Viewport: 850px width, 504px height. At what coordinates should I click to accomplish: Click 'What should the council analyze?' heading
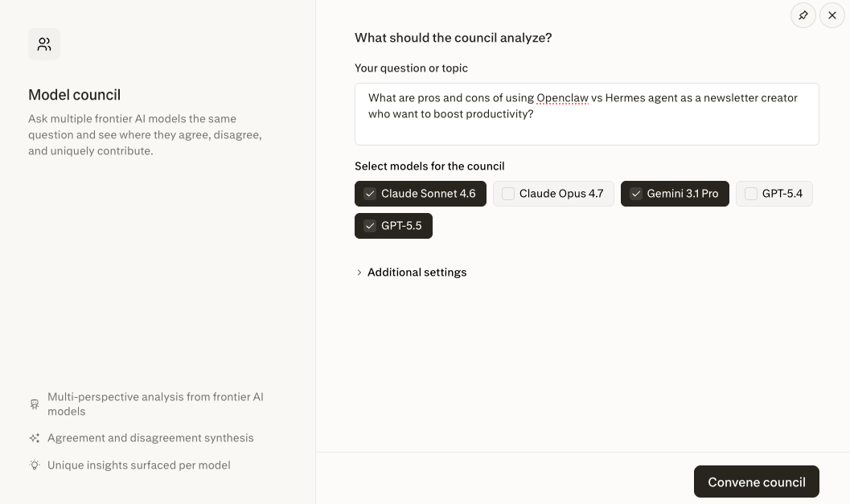tap(454, 38)
